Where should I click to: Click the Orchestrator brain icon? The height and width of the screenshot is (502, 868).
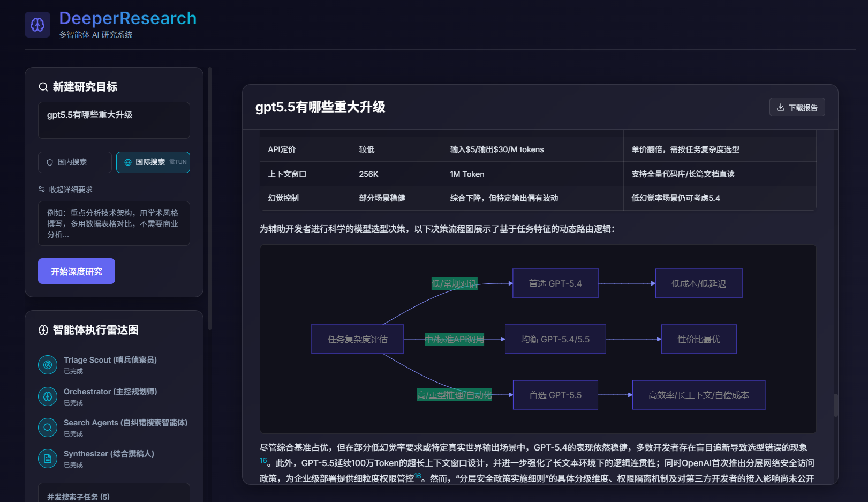48,396
